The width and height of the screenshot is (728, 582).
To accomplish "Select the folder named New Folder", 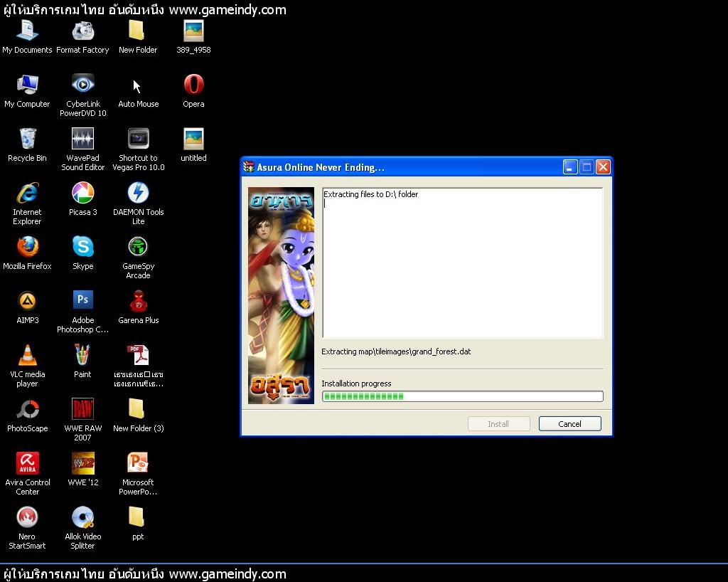I will tap(138, 31).
